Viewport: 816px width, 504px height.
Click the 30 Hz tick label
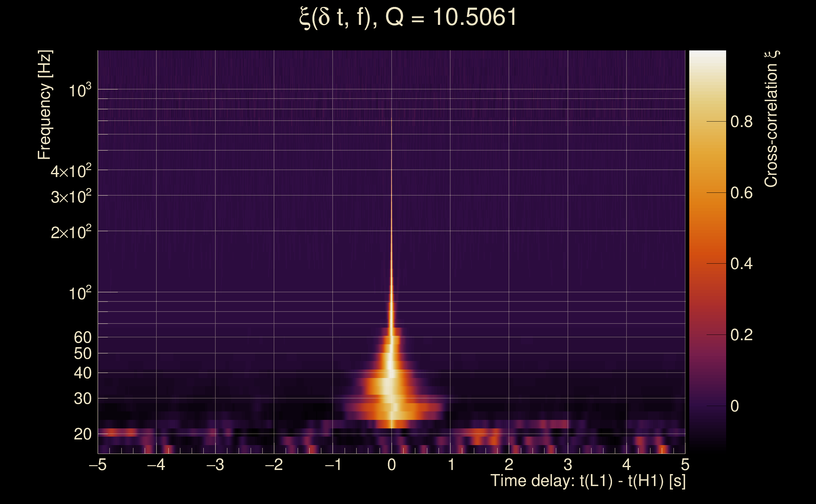82,399
